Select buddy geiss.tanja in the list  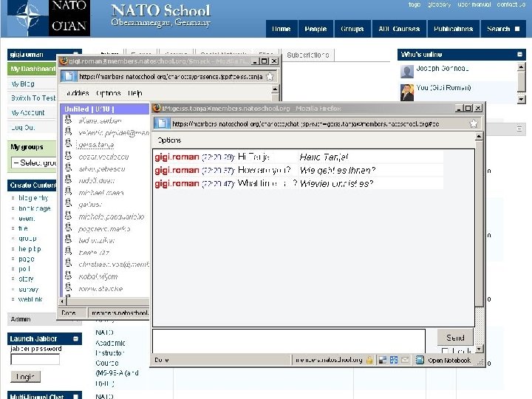click(x=95, y=145)
